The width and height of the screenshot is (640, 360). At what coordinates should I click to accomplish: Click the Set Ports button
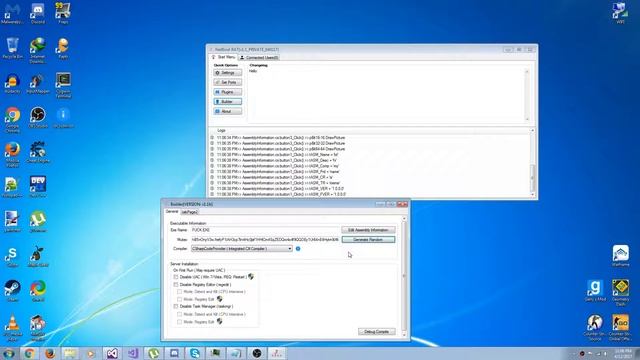click(227, 82)
